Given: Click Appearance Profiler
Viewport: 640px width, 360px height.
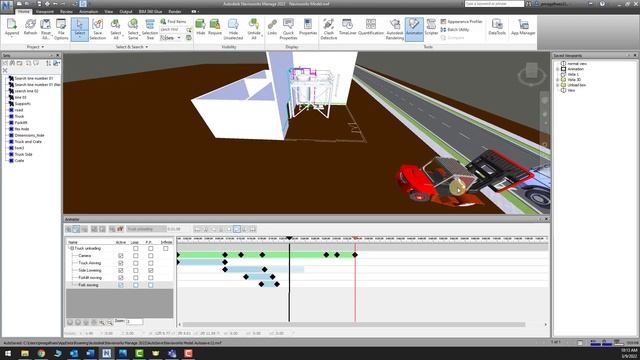Looking at the screenshot, I should coord(461,21).
